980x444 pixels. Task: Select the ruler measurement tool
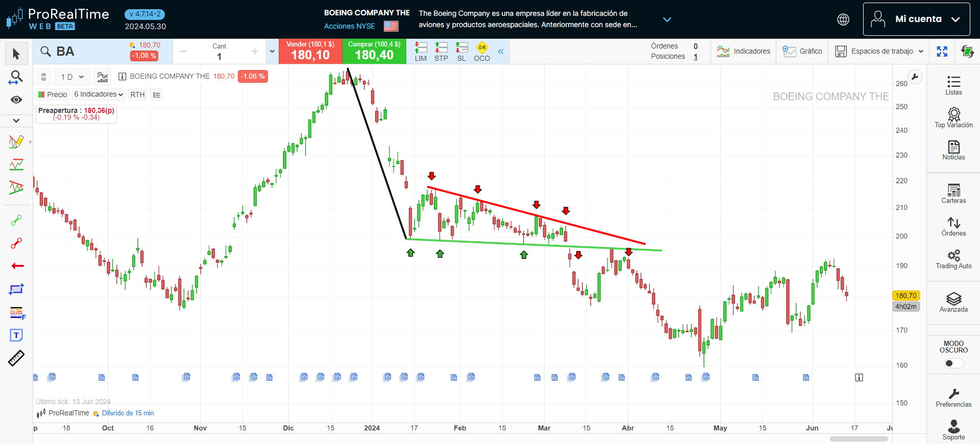[16, 358]
